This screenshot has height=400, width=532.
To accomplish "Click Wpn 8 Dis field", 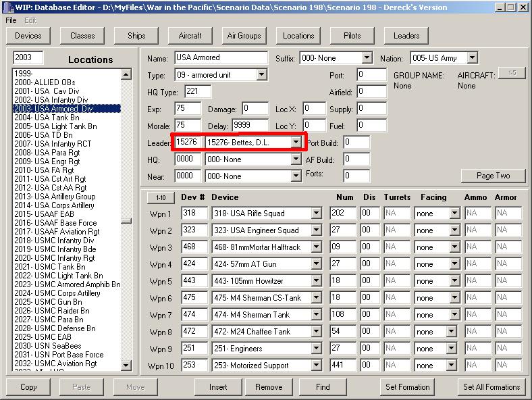I will pos(370,331).
